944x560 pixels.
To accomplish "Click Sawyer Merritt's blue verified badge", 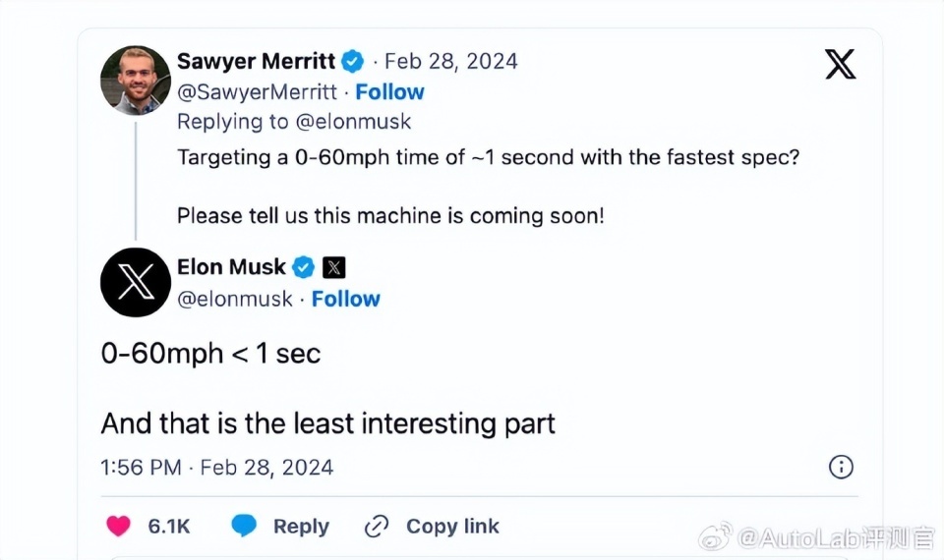I will coord(353,61).
